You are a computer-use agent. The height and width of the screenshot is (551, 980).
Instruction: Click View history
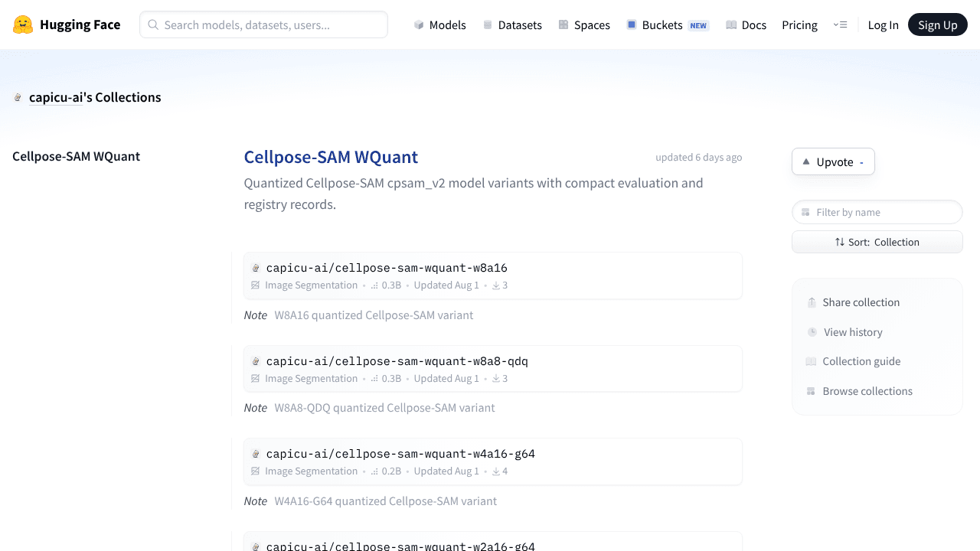pos(845,332)
